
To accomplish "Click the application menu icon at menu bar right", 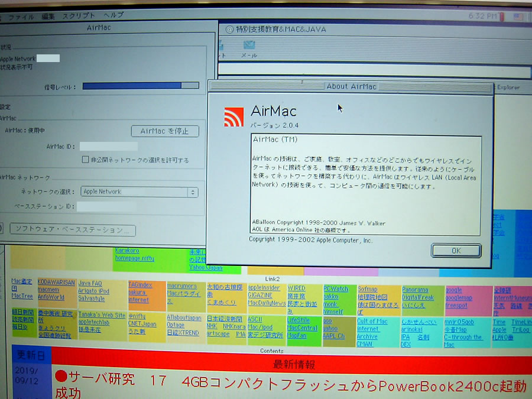I will (518, 17).
